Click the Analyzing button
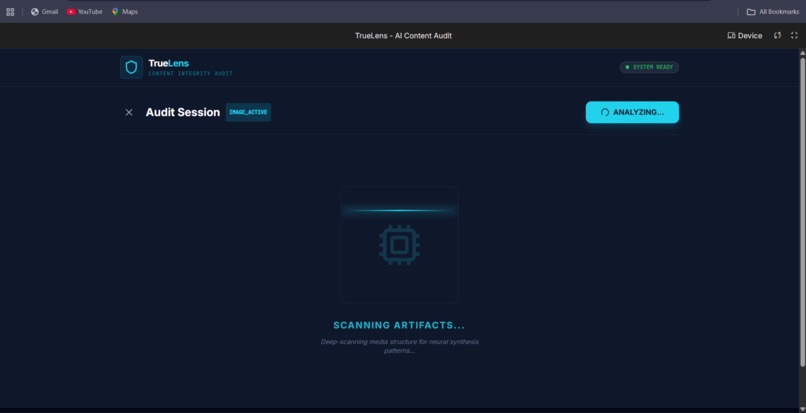The image size is (806, 413). click(632, 112)
